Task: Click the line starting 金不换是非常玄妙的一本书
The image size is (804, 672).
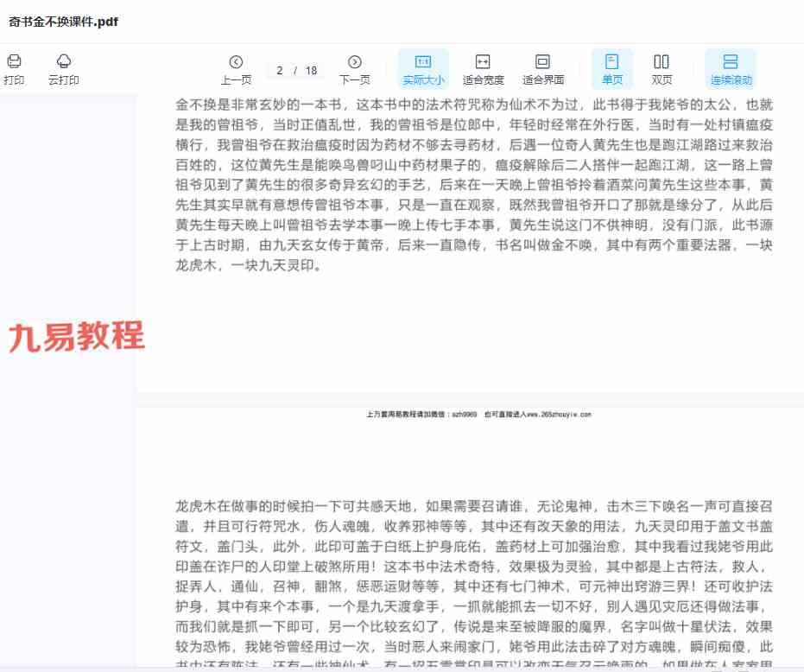Action: click(473, 105)
